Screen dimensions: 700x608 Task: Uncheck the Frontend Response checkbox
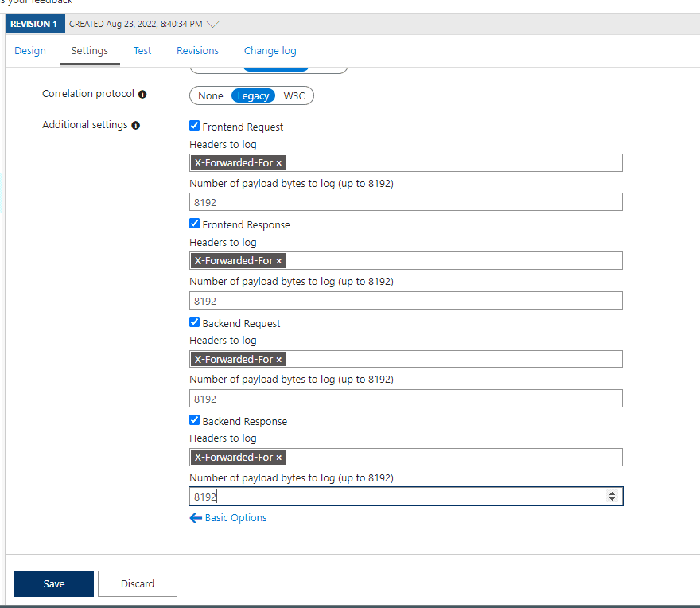194,224
